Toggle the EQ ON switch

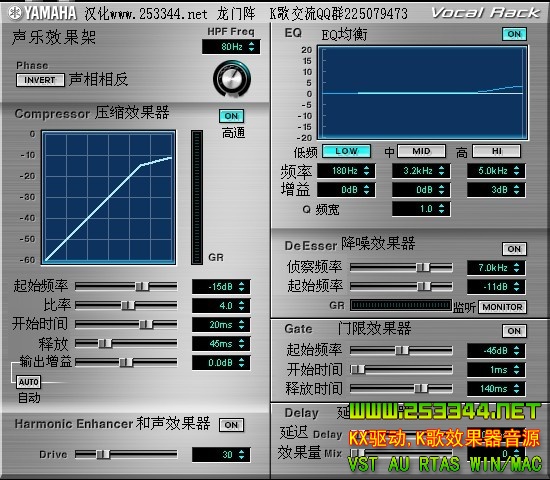coord(514,34)
